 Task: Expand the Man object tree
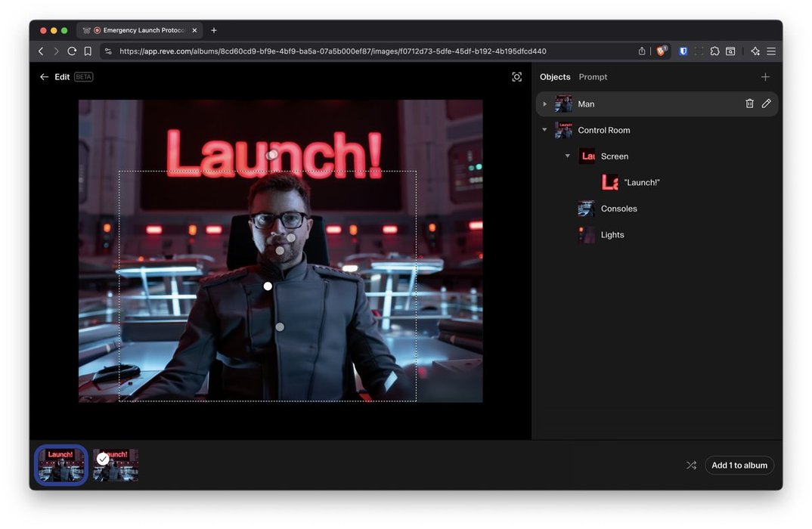point(545,104)
